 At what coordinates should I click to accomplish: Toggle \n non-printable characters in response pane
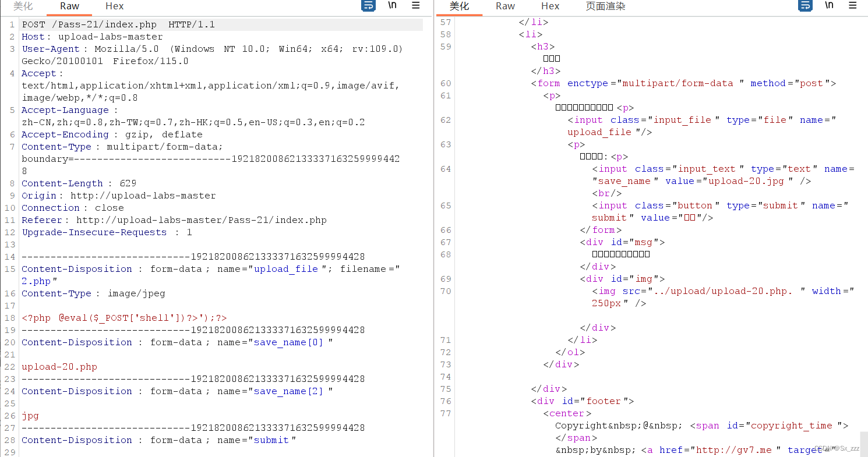(829, 5)
